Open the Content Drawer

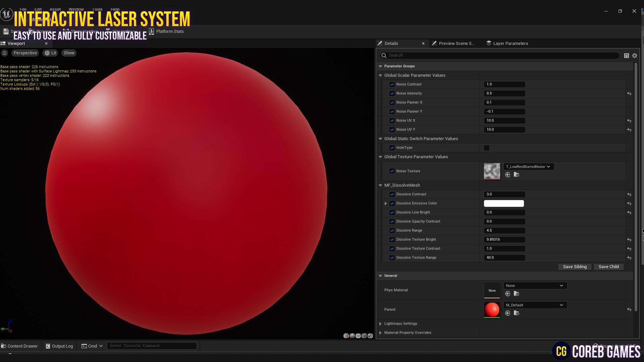(19, 346)
